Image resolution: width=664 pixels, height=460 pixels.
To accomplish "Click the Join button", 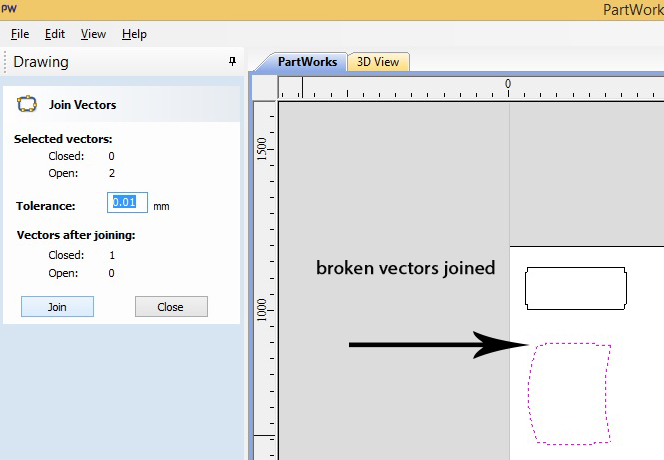I will [57, 307].
